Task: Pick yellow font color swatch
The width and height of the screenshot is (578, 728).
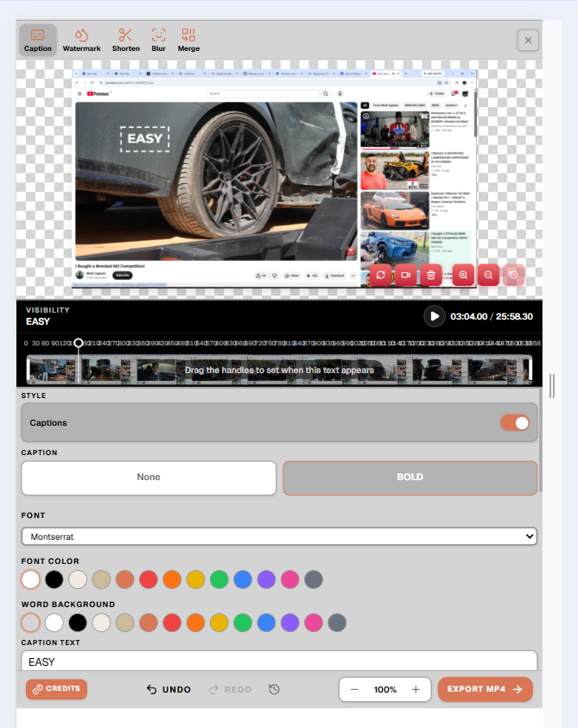Action: (195, 579)
